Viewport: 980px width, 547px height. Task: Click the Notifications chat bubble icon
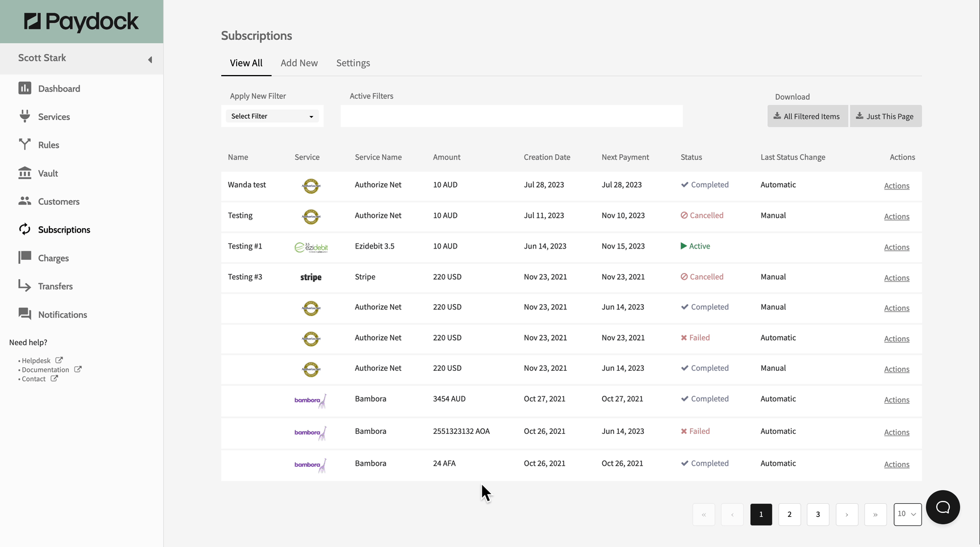click(24, 314)
